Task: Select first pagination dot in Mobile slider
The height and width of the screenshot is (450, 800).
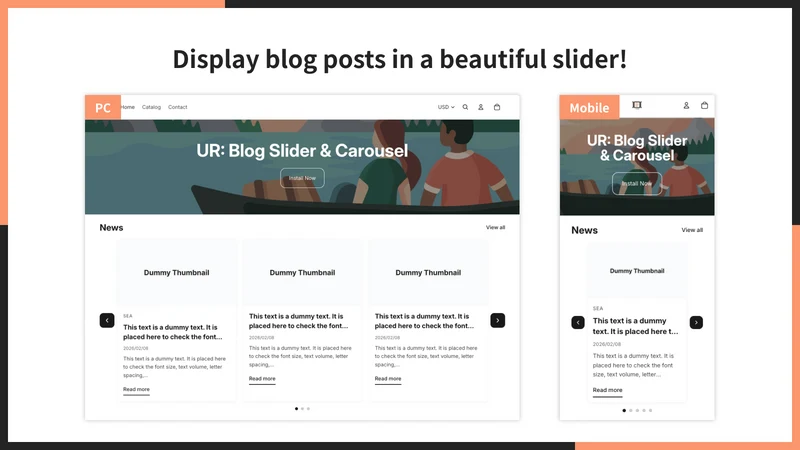Action: 624,410
